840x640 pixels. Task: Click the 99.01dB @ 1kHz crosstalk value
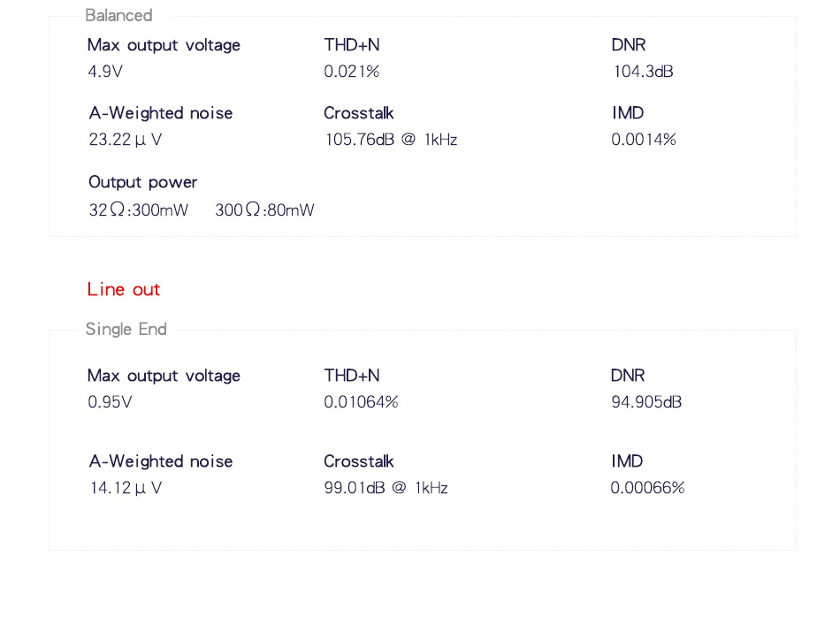pos(386,488)
